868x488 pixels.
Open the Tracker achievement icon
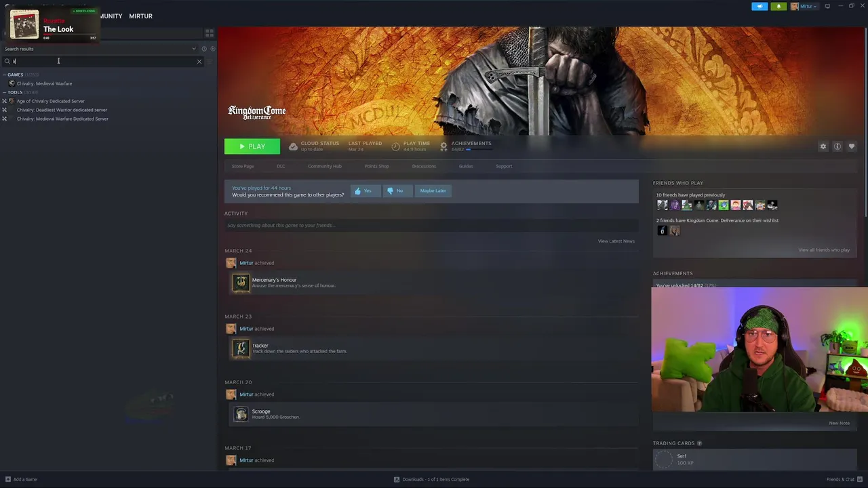241,348
